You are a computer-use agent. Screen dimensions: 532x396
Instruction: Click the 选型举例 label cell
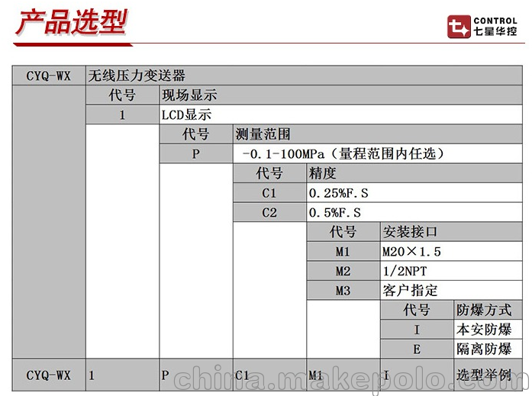pyautogui.click(x=488, y=375)
